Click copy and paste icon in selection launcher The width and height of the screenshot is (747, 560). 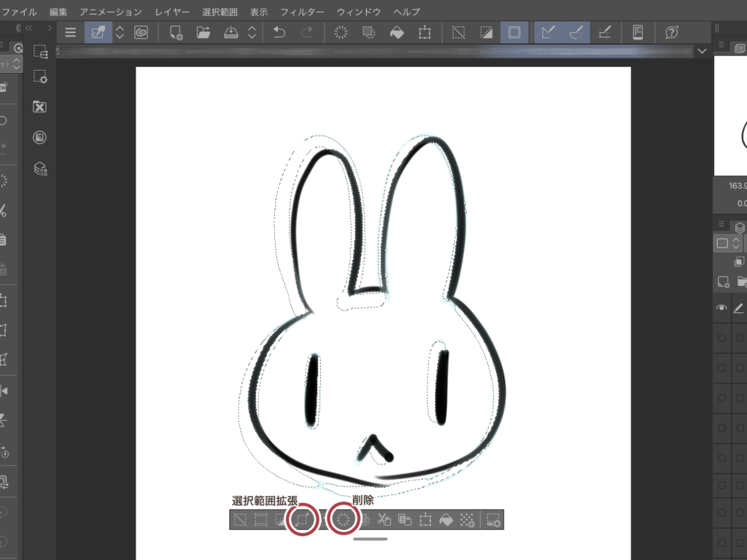(x=404, y=519)
